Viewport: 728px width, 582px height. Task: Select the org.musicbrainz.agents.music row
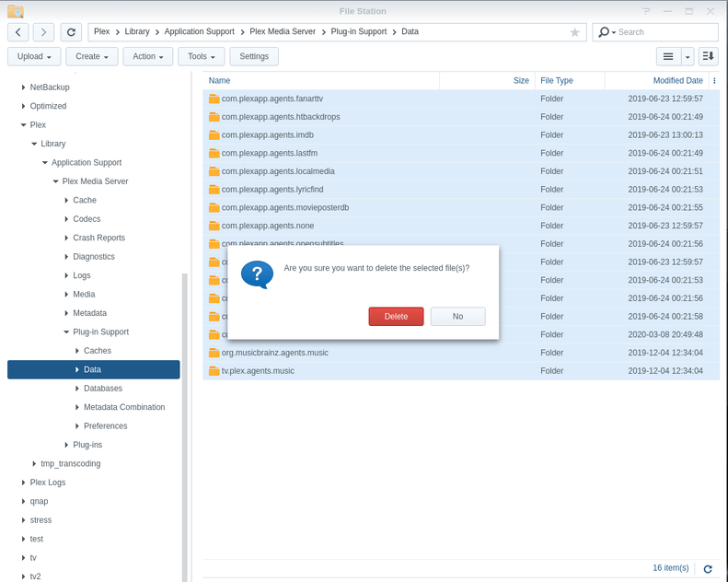coord(461,353)
